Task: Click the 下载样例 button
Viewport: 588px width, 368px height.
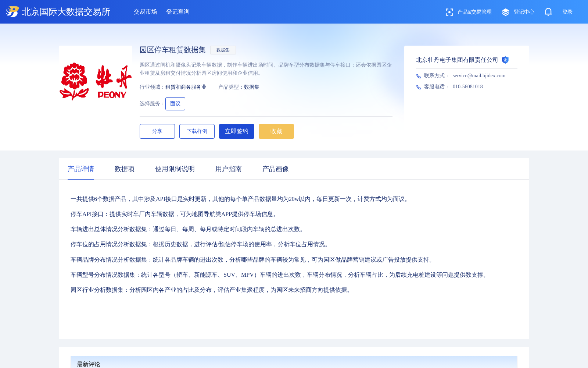Action: (197, 131)
